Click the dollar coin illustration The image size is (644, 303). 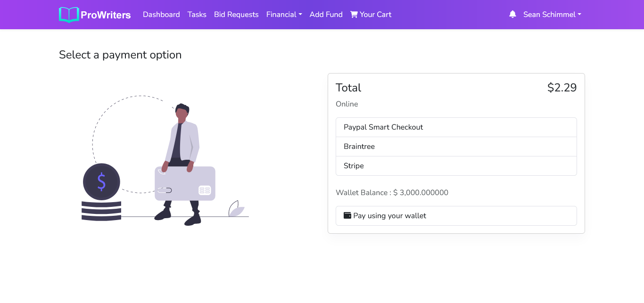pyautogui.click(x=101, y=181)
